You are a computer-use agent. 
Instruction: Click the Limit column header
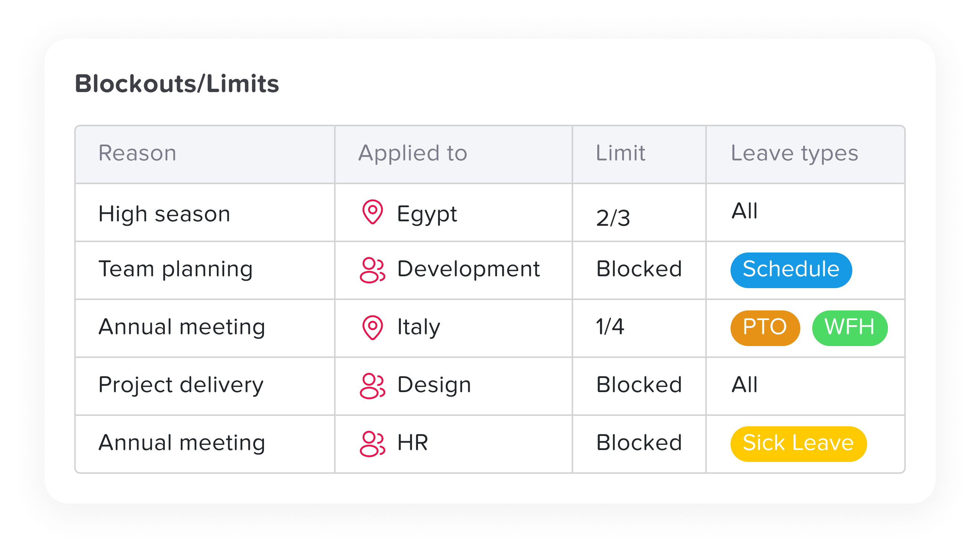tap(620, 153)
